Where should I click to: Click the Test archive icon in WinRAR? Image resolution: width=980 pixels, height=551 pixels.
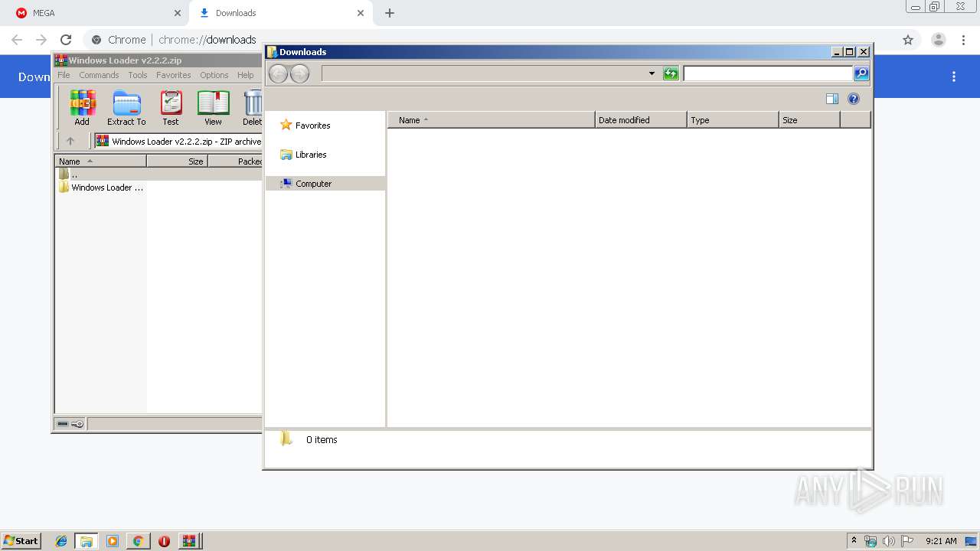tap(171, 108)
